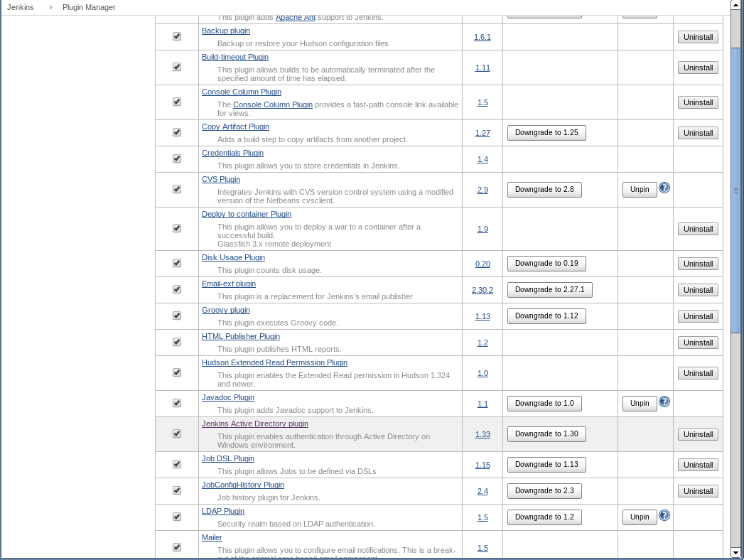
Task: Uninstall Hudson Extended Read Permission Plugin
Action: (698, 373)
